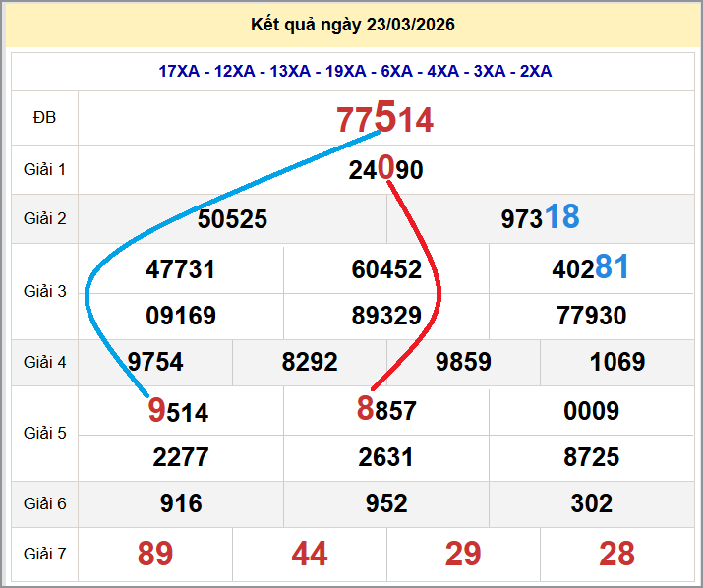Select the Giải 3 number 89329
This screenshot has height=588, width=703.
[x=386, y=316]
